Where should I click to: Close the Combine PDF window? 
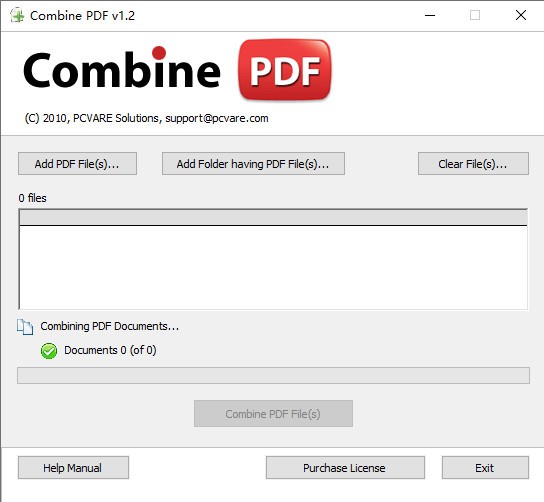pos(521,15)
